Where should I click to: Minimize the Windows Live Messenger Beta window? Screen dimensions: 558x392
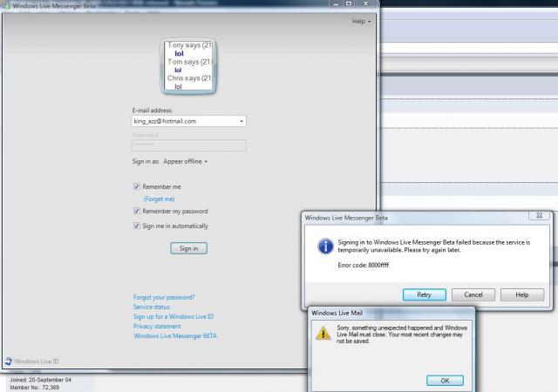(336, 3)
